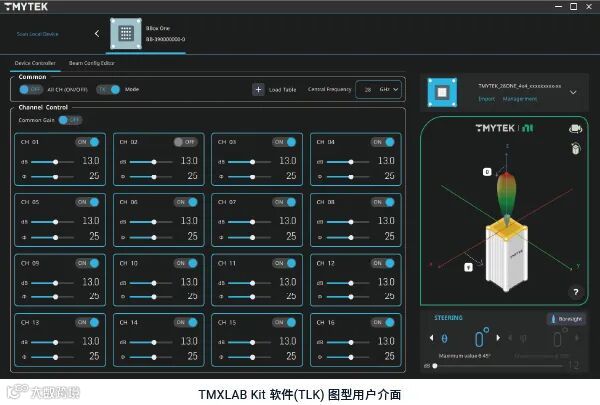Toggle channel CH 13 ON switch
The height and width of the screenshot is (405, 600).
click(x=87, y=323)
